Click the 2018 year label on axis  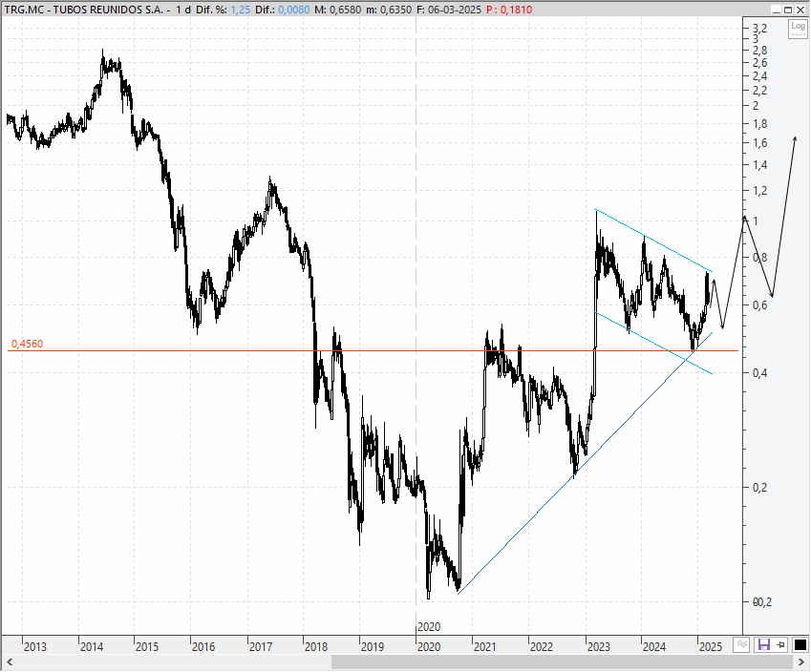coord(316,646)
